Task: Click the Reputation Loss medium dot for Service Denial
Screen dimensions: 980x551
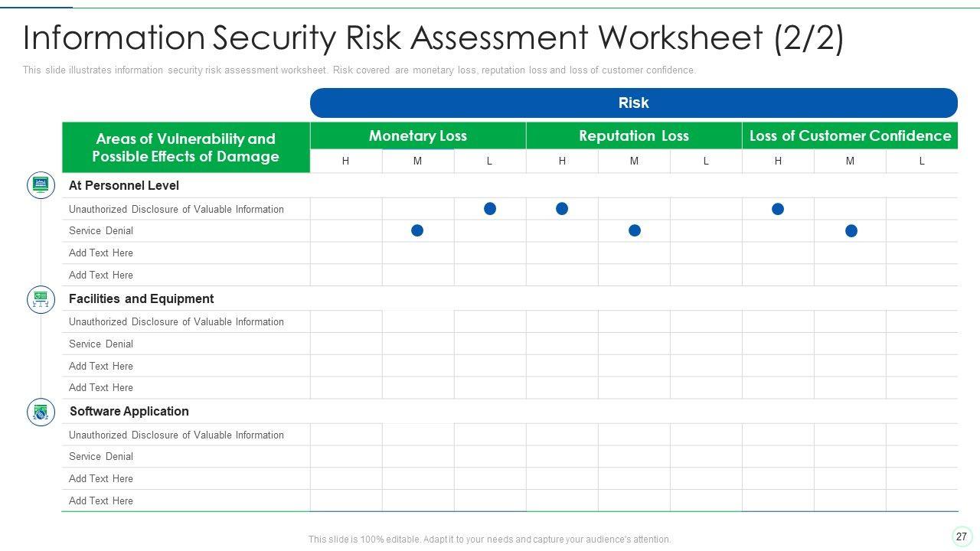Action: tap(635, 230)
